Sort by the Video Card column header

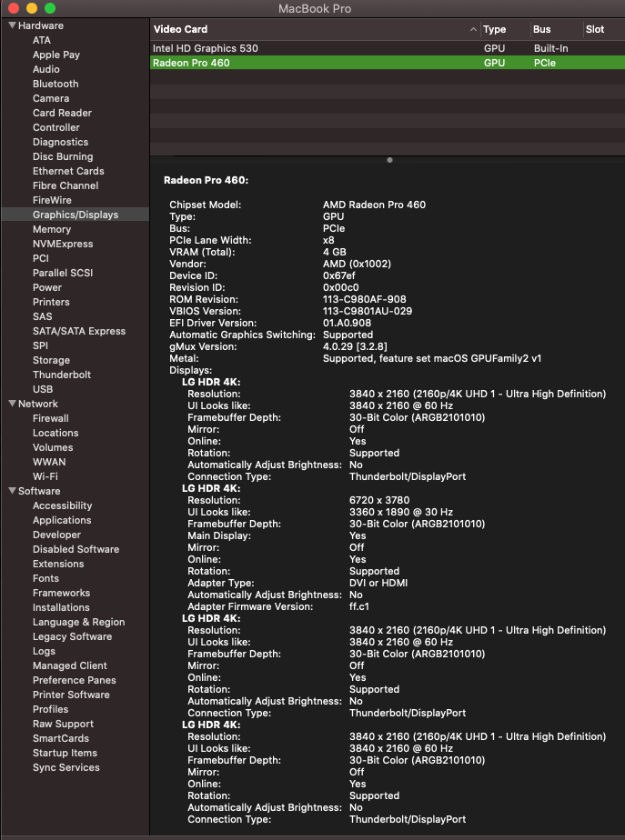315,29
